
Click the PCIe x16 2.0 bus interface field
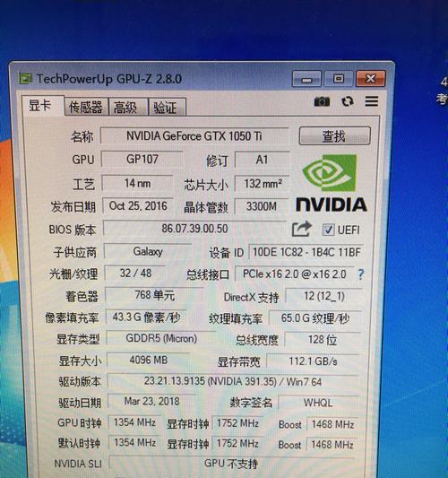coord(294,274)
